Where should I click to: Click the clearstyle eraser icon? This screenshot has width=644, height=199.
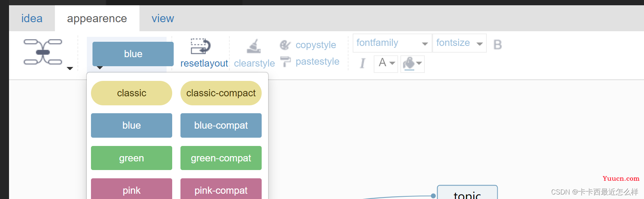(254, 46)
